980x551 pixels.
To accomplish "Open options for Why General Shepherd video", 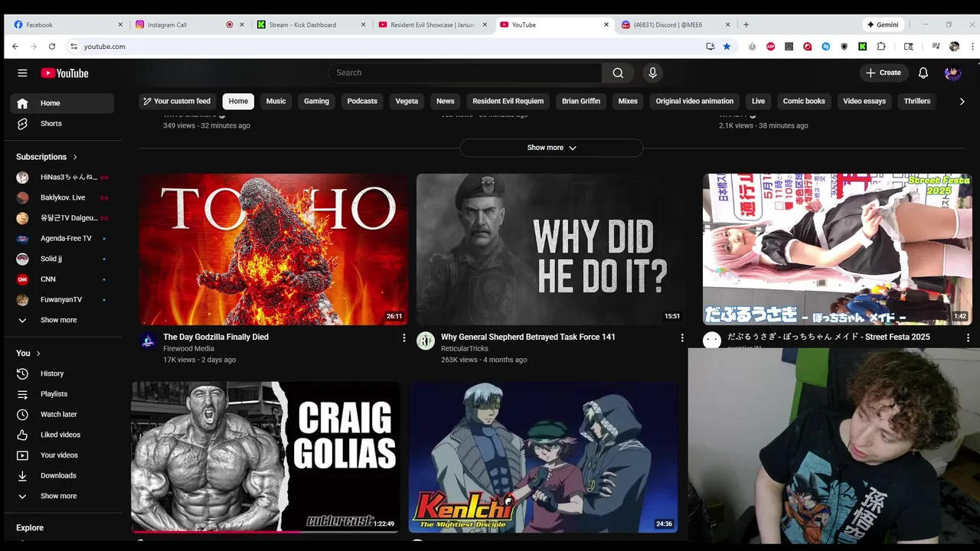I will tap(682, 337).
